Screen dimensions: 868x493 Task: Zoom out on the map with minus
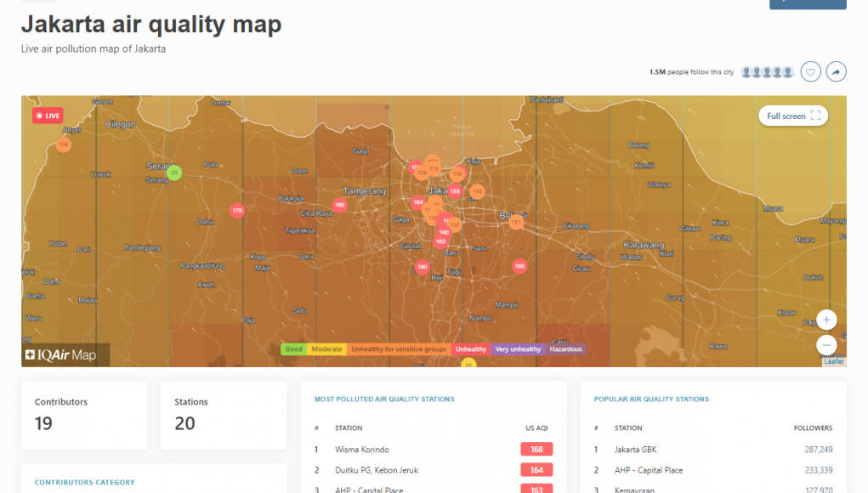point(827,345)
